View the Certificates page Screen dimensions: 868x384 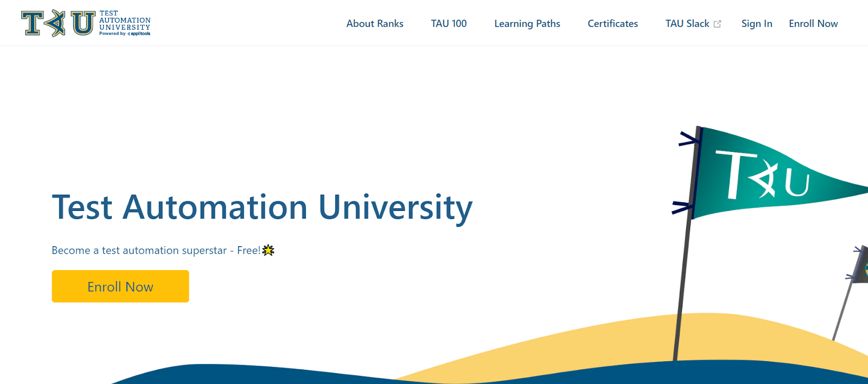612,23
